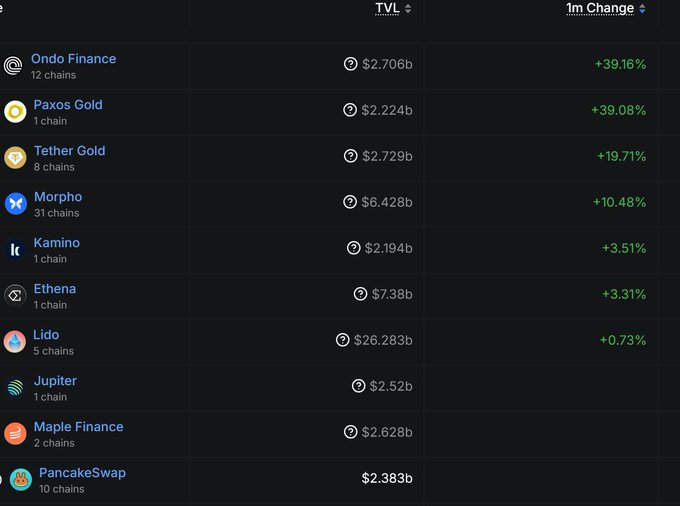Sort table by 1m Change column
Viewport: 680px width, 506px height.
(x=600, y=8)
